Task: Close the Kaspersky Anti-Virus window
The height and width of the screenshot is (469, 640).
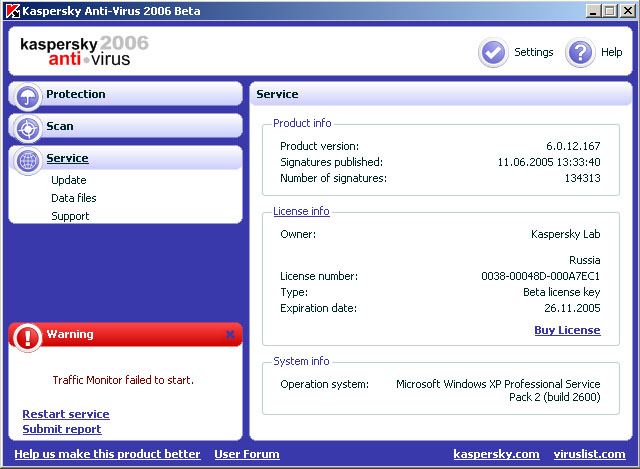Action: 628,11
